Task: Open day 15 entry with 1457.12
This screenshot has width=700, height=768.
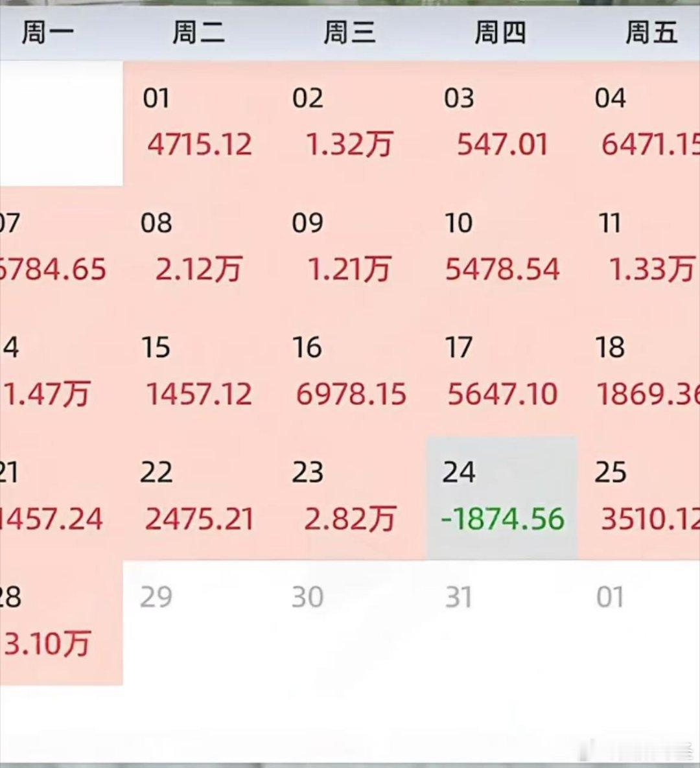Action: tap(198, 374)
